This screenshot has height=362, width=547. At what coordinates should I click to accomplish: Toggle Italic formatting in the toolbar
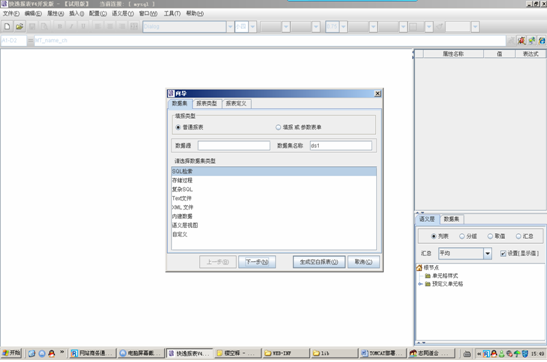click(72, 27)
